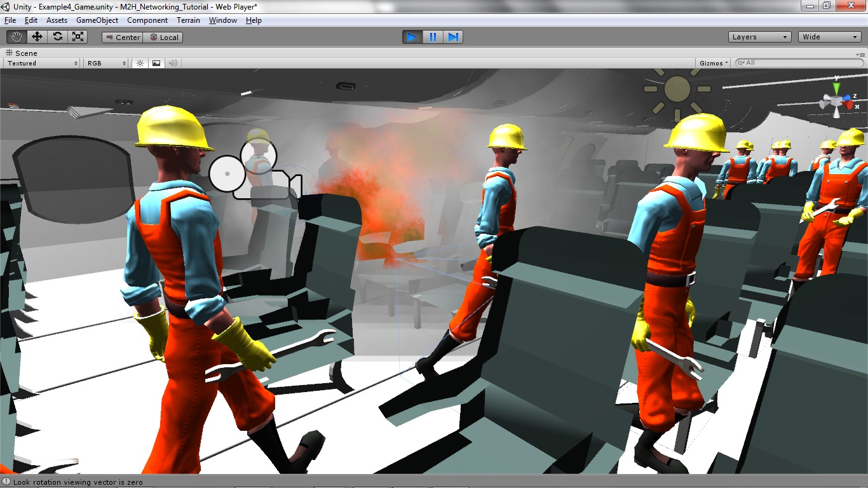Select the Scale tool

pos(78,37)
